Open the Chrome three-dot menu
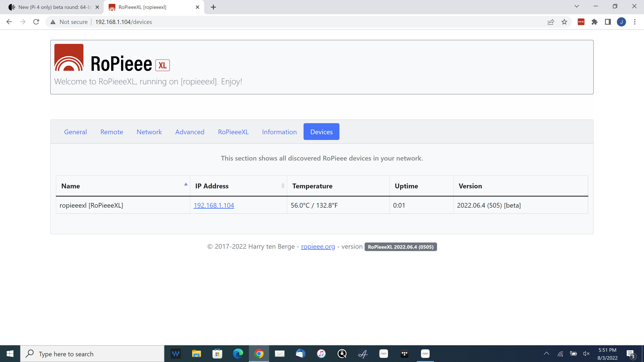 [x=635, y=22]
